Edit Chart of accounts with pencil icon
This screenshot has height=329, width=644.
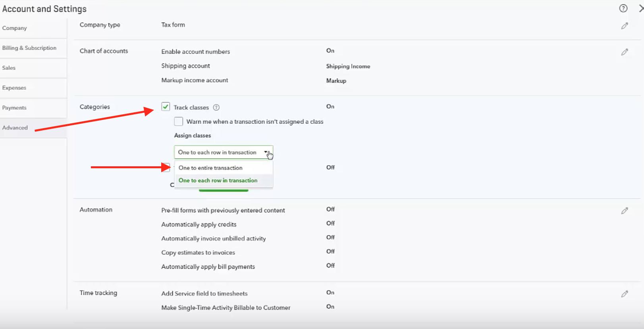[625, 52]
